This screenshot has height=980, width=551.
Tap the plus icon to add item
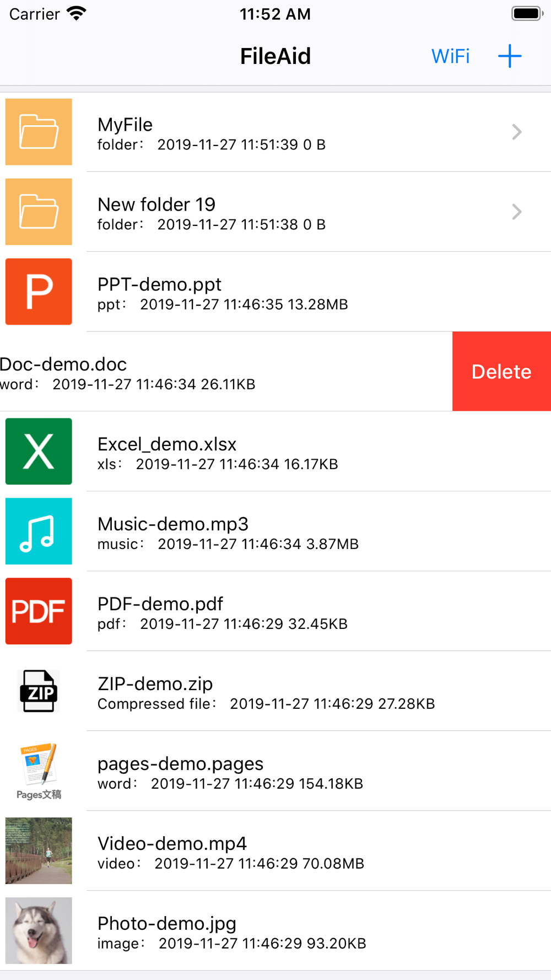[510, 56]
